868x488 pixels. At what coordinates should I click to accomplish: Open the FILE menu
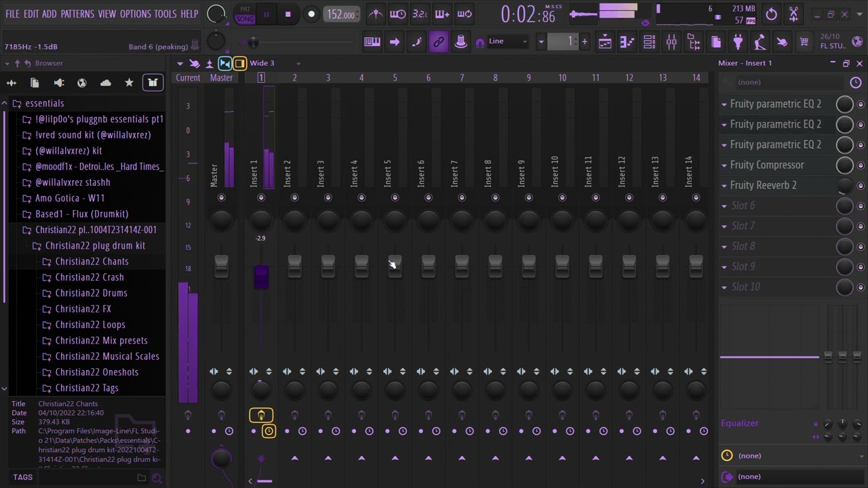pos(12,14)
